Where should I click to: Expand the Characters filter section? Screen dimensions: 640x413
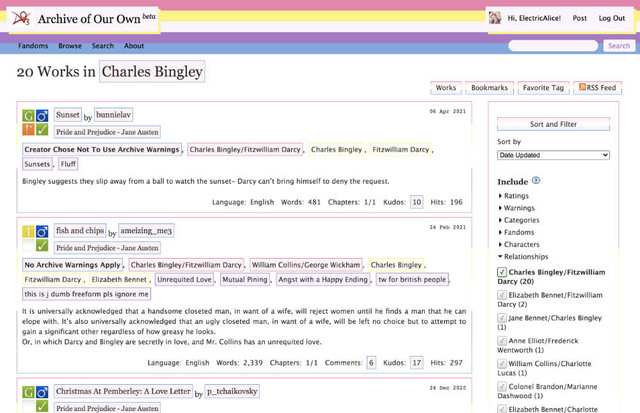pos(519,244)
